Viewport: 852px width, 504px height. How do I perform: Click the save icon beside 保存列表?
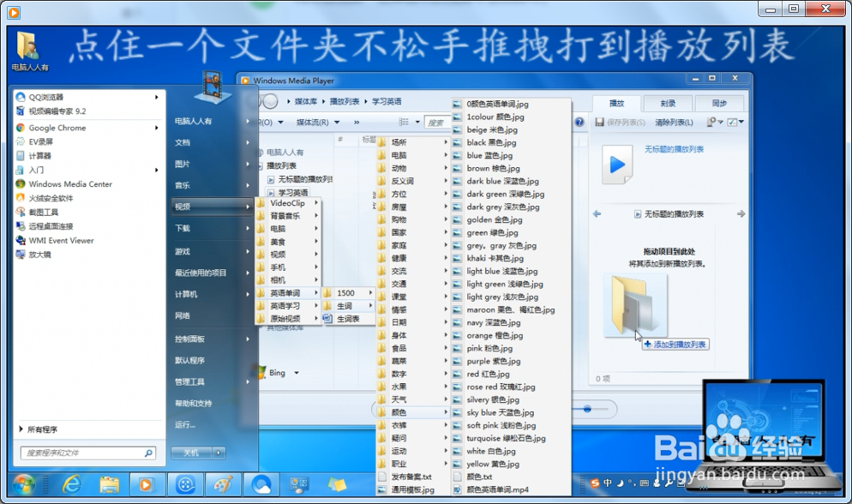tap(599, 123)
